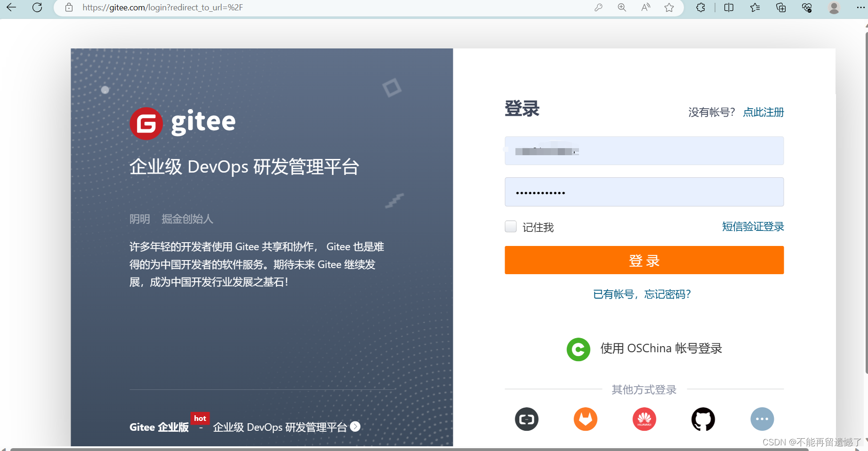Focus the password input field
This screenshot has width=868, height=451.
click(644, 192)
